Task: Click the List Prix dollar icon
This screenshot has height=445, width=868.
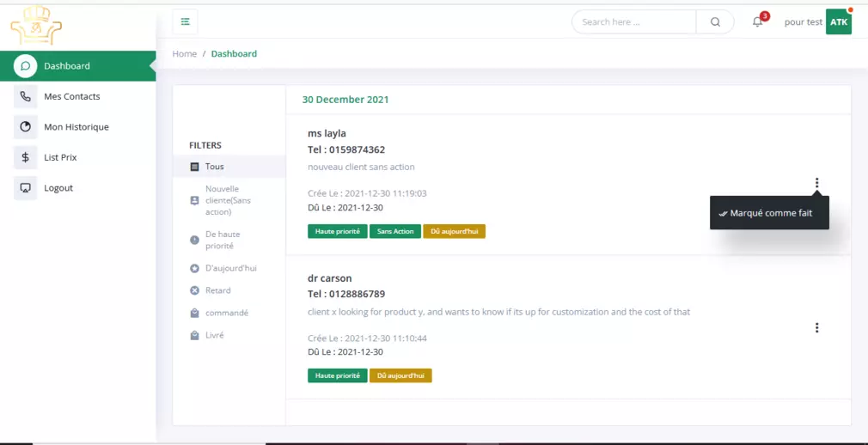Action: [26, 157]
